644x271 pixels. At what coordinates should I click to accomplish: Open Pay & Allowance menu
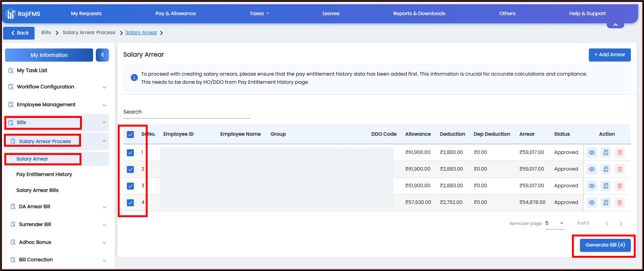176,14
